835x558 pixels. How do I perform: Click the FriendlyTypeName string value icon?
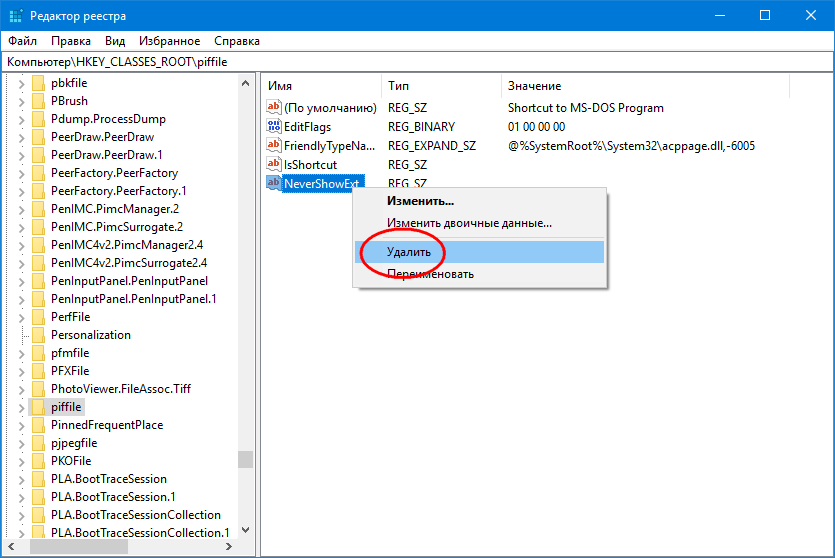click(x=274, y=146)
